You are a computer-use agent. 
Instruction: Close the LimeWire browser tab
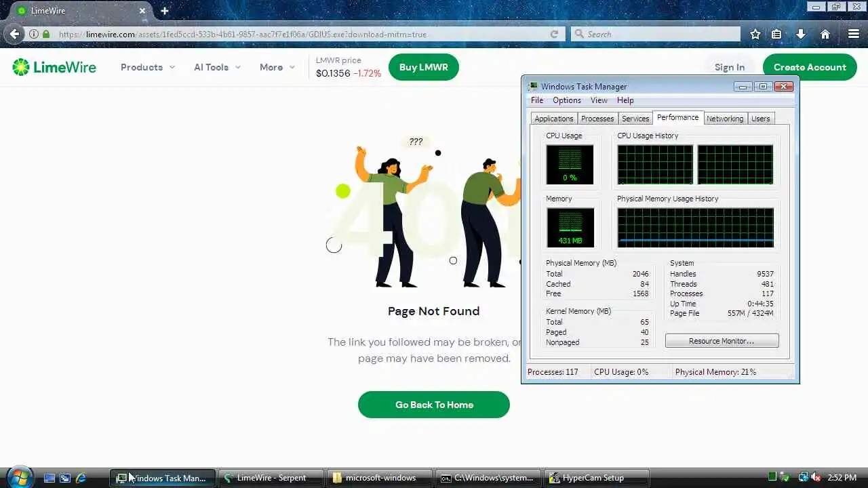point(142,11)
